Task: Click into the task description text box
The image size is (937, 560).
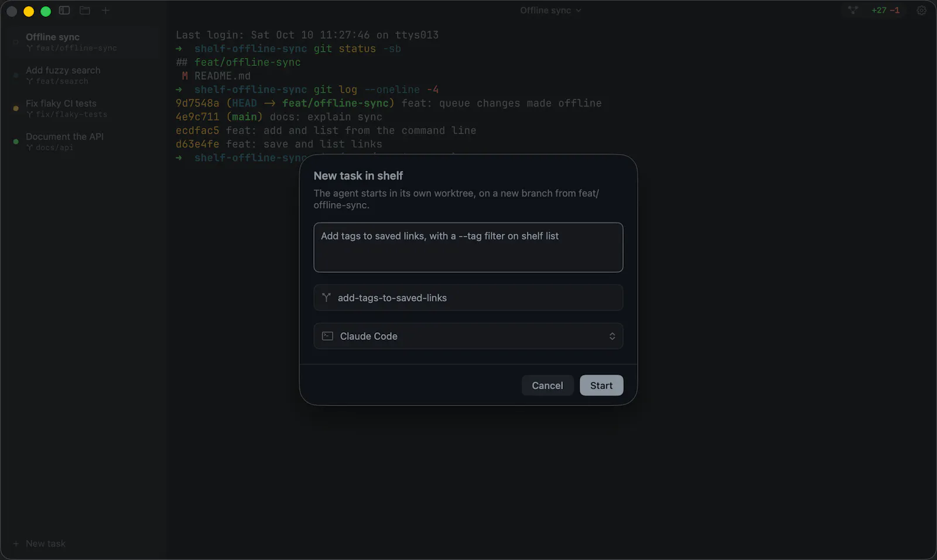Action: pyautogui.click(x=468, y=247)
